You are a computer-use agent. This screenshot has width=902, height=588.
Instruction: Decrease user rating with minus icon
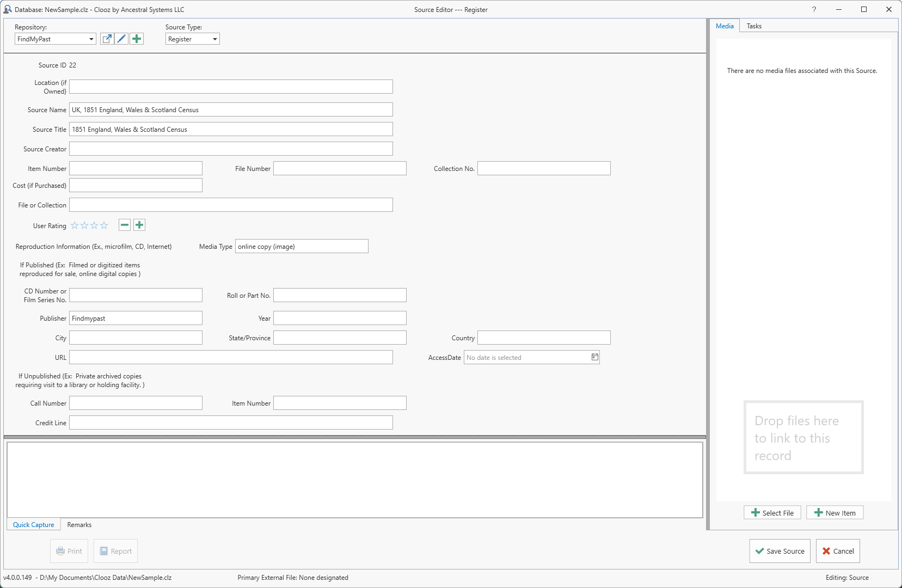tap(125, 225)
